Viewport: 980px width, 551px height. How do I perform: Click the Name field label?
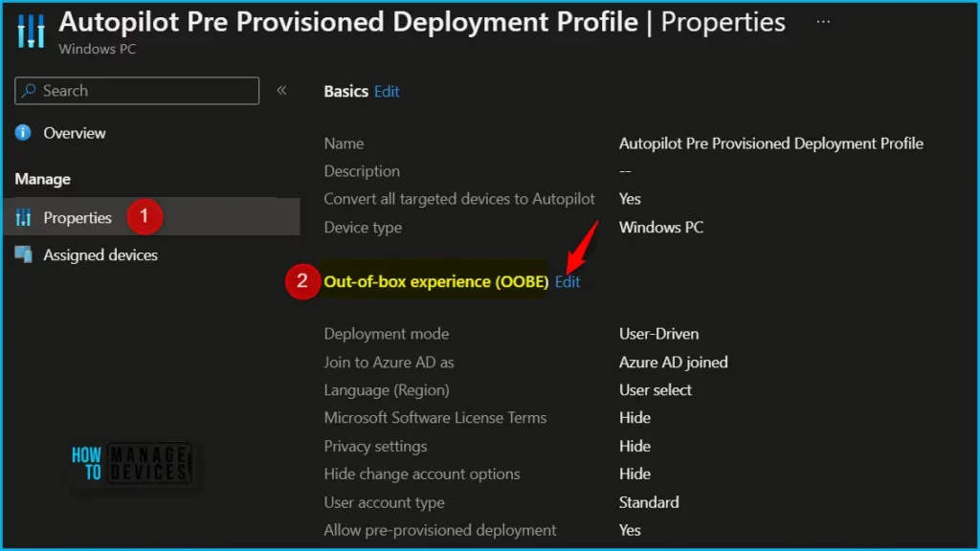point(344,143)
